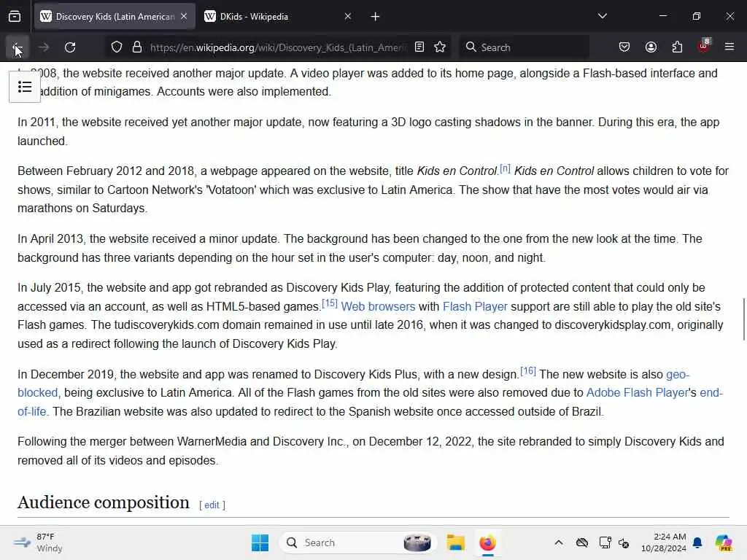Click the 'Audience composition' heading
Viewport: 747px width, 560px height.
(104, 503)
